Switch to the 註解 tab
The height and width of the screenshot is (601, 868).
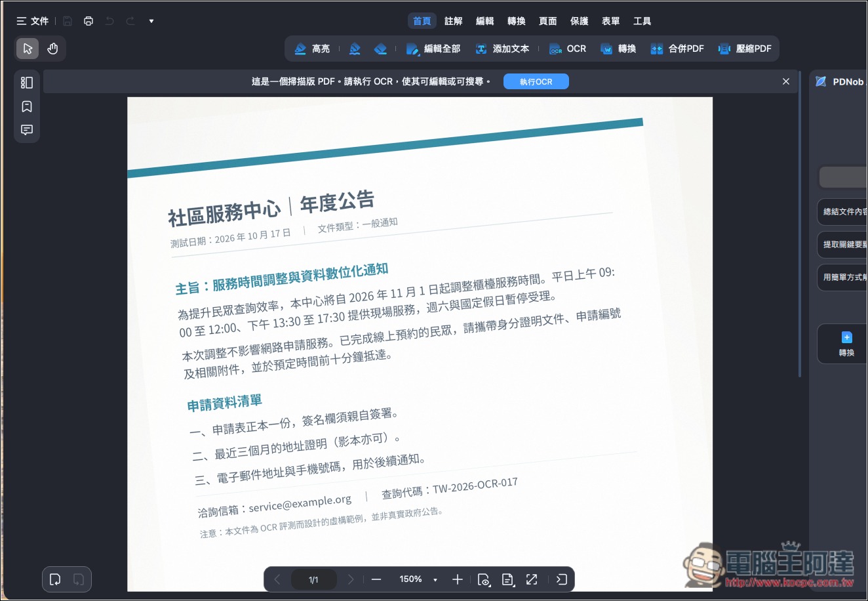(x=454, y=21)
